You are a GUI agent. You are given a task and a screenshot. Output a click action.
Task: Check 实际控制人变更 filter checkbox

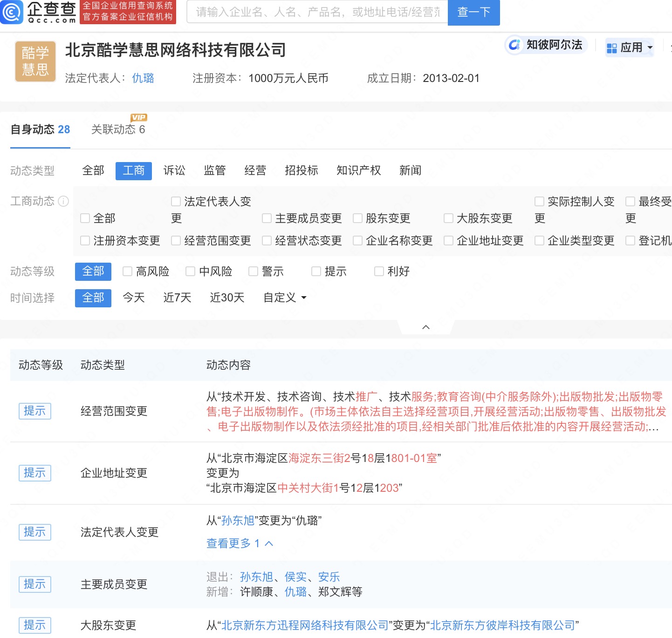coord(540,202)
